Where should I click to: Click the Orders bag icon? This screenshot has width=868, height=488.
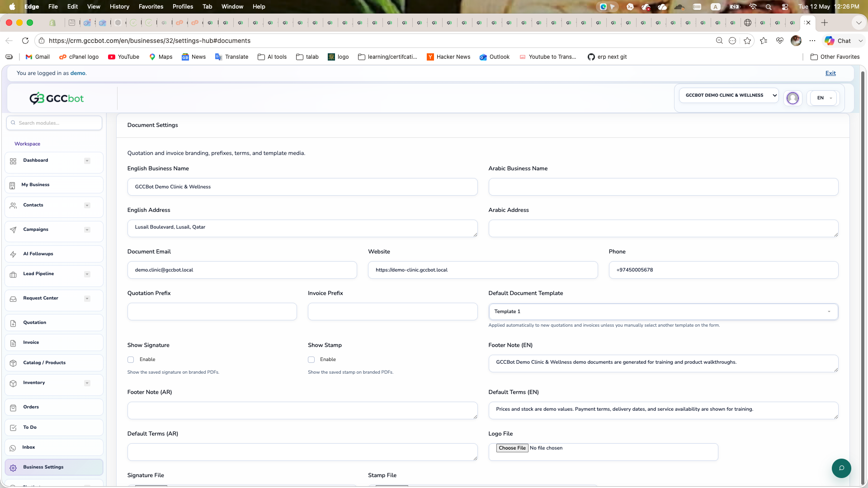[x=13, y=408]
